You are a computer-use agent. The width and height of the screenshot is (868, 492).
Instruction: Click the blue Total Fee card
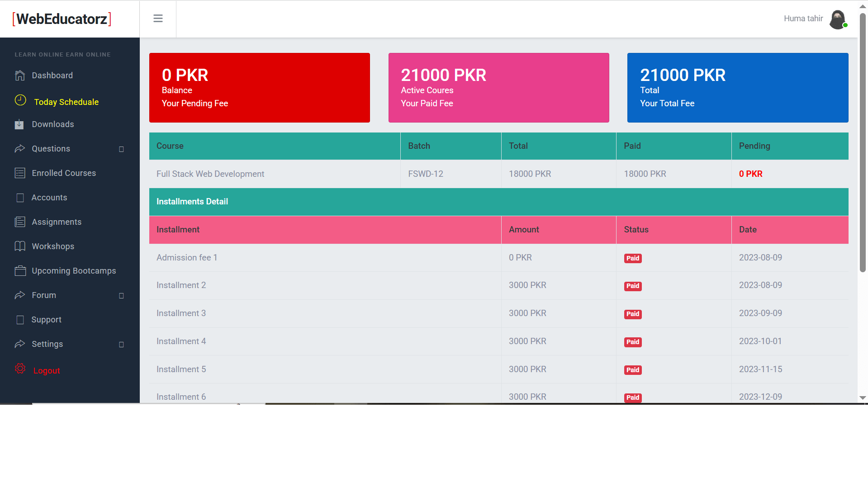pos(738,88)
